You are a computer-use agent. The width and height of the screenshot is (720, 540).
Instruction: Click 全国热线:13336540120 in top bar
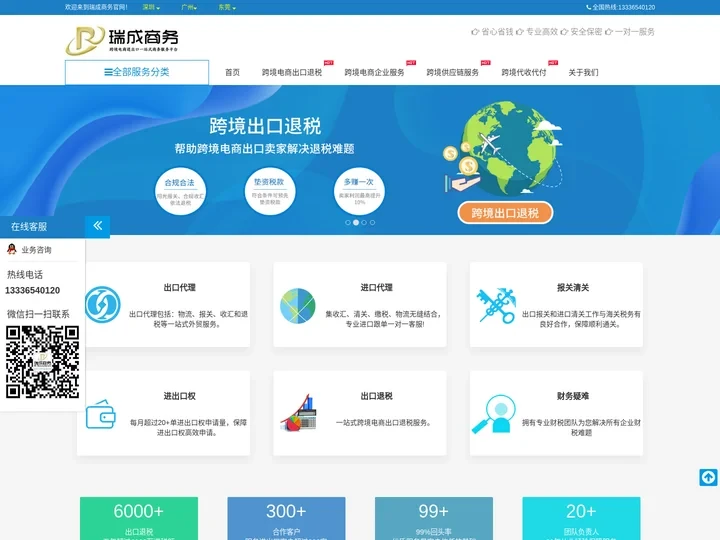[x=623, y=7]
